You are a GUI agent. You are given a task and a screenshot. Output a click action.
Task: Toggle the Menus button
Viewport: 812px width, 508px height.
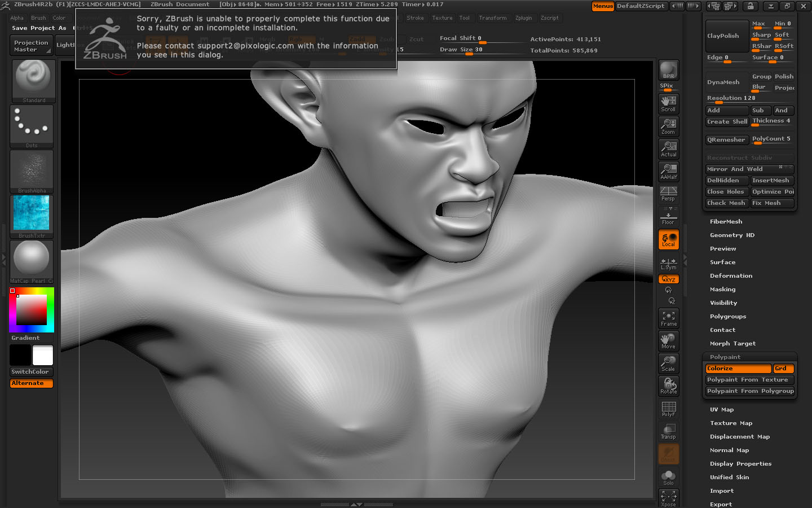point(603,6)
